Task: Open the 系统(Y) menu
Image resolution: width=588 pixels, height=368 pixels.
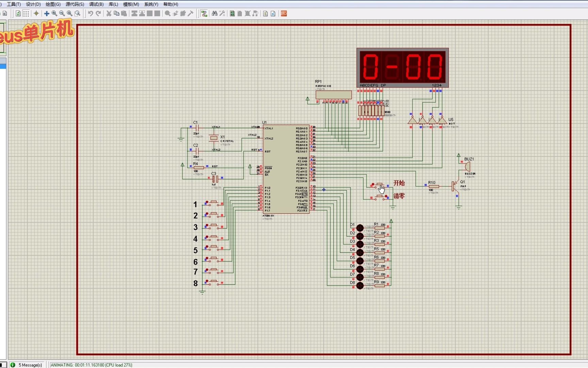Action: (x=151, y=4)
